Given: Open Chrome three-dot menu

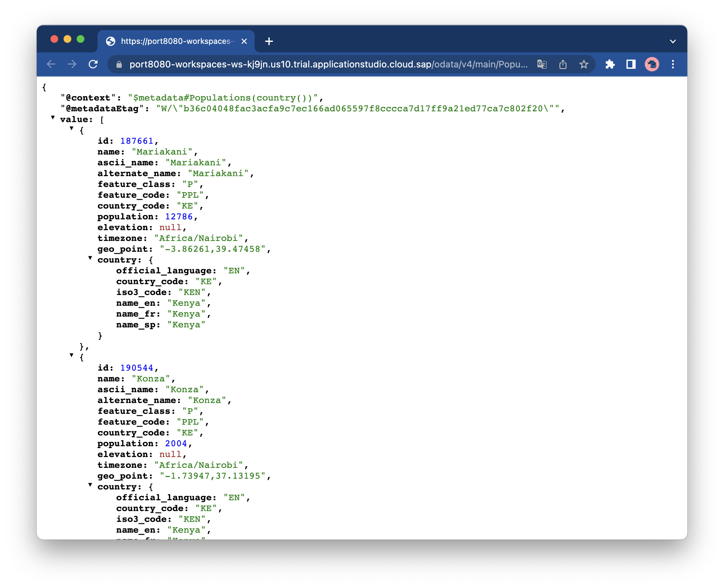Looking at the screenshot, I should (x=673, y=64).
